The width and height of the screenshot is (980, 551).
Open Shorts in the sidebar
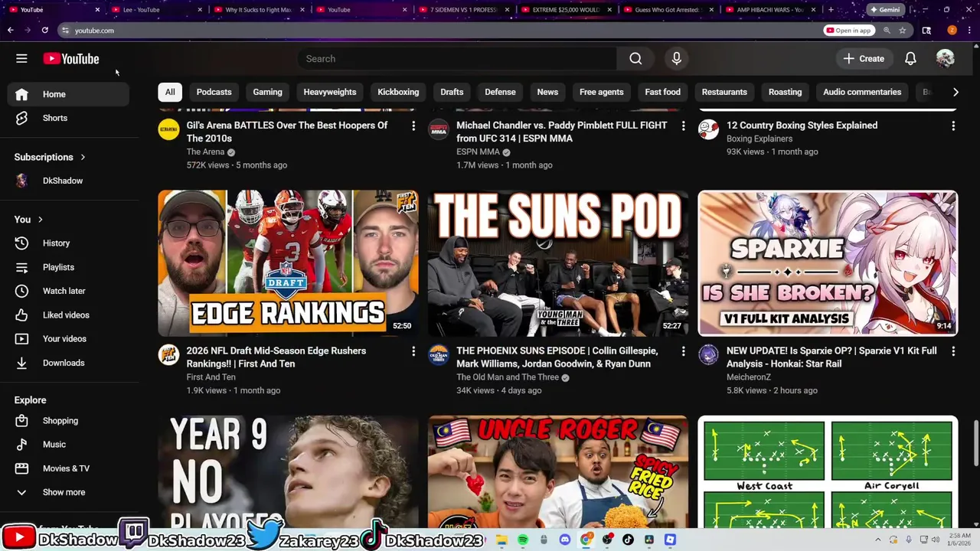click(69, 118)
